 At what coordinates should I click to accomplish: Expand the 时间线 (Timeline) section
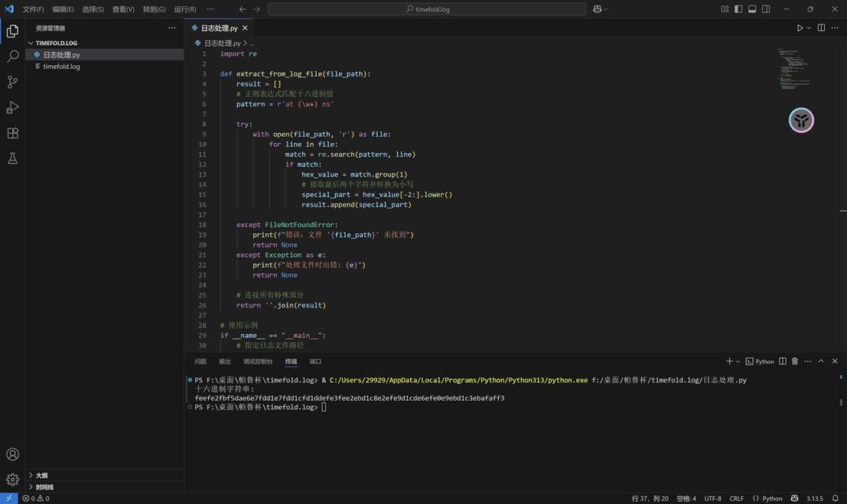pos(44,486)
